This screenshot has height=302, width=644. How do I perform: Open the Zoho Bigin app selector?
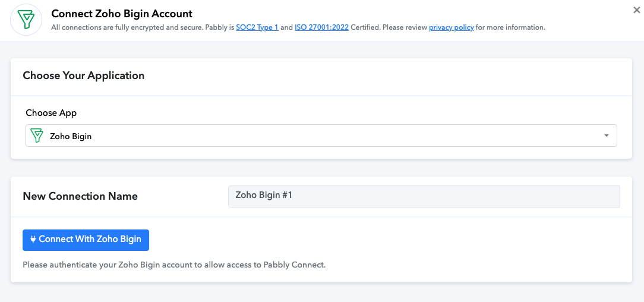[321, 136]
